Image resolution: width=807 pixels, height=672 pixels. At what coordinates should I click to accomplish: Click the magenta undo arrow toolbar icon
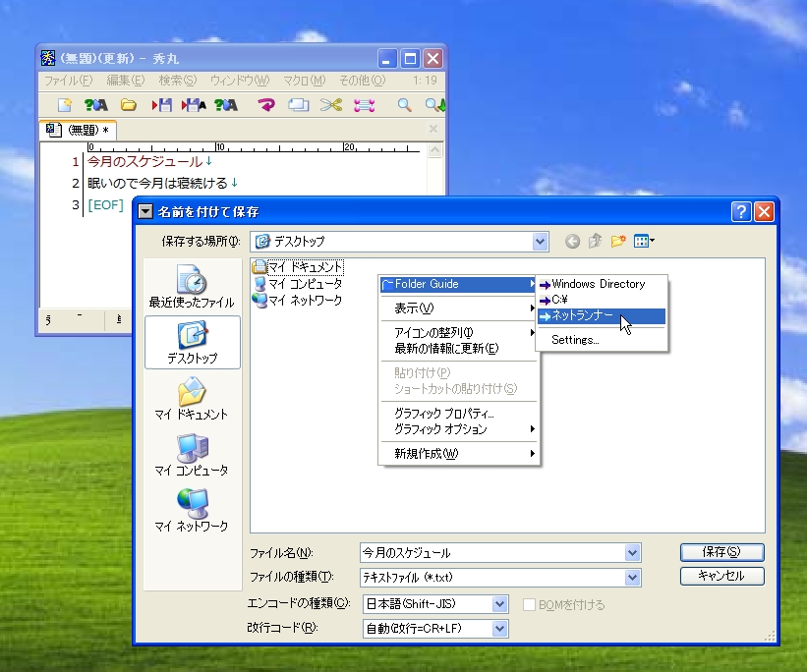coord(266,105)
